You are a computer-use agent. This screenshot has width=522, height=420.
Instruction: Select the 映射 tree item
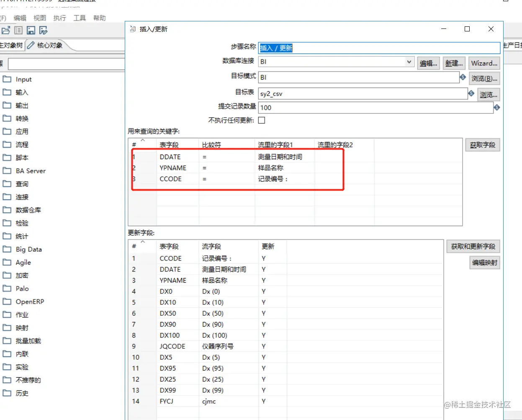(22, 327)
